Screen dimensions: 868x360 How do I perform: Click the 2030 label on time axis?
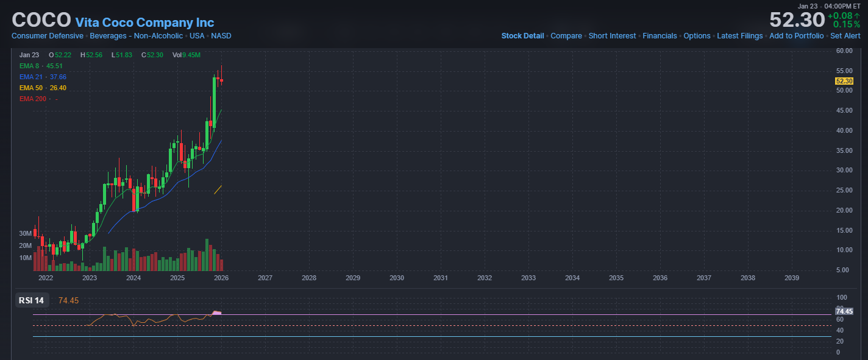pos(397,278)
